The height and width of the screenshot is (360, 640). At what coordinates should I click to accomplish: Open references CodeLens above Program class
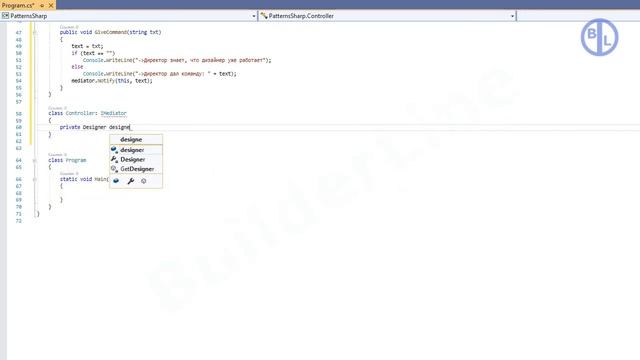58,155
